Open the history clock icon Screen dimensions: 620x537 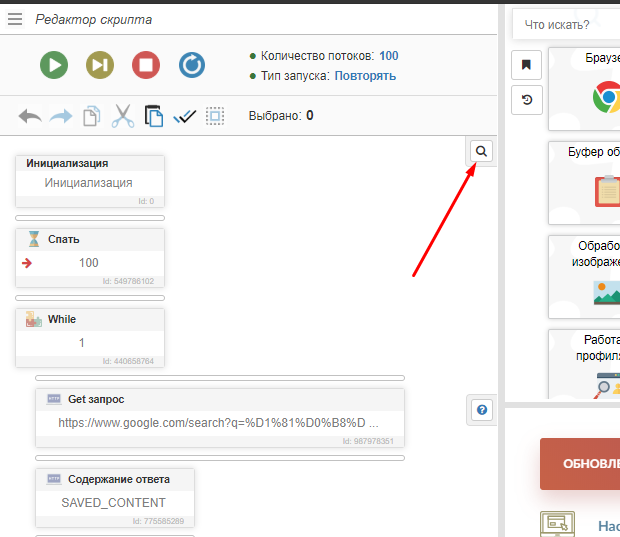click(x=526, y=99)
